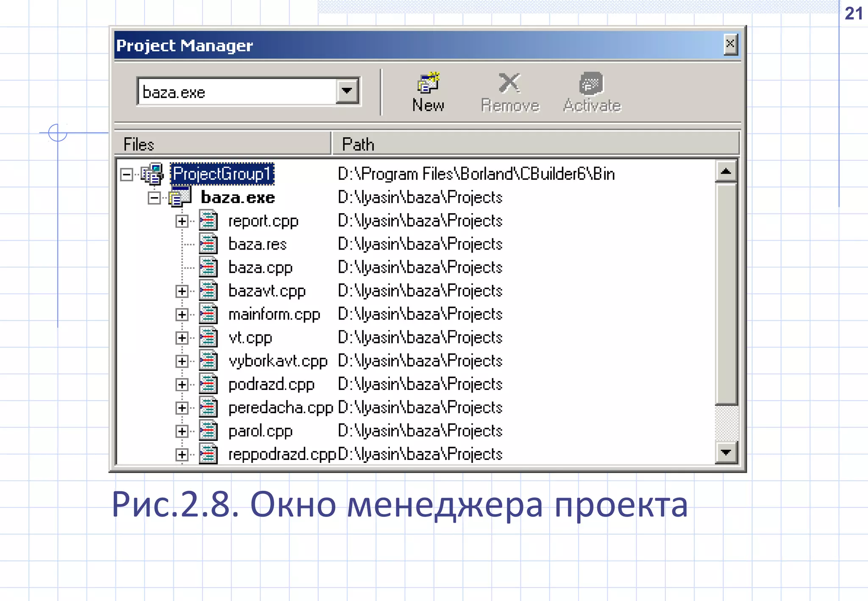Screen dimensions: 868x601
Task: Click the podrazd.cpp file icon
Action: pyautogui.click(x=208, y=384)
